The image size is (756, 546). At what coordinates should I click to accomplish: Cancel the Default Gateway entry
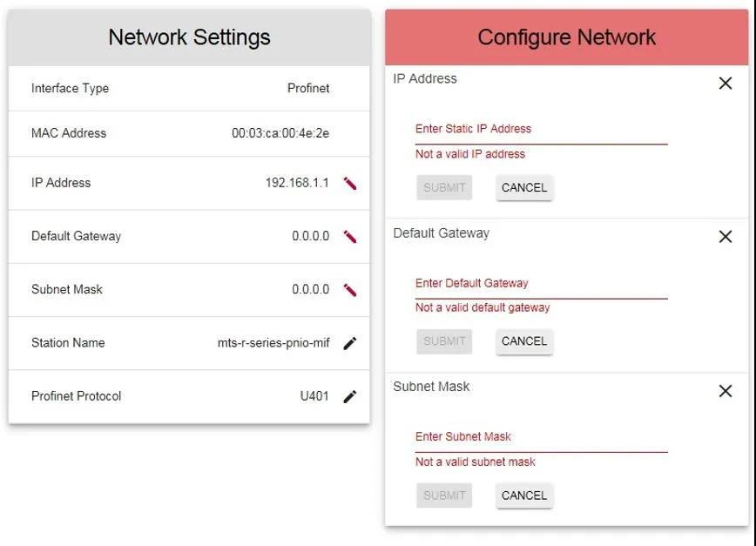tap(524, 341)
